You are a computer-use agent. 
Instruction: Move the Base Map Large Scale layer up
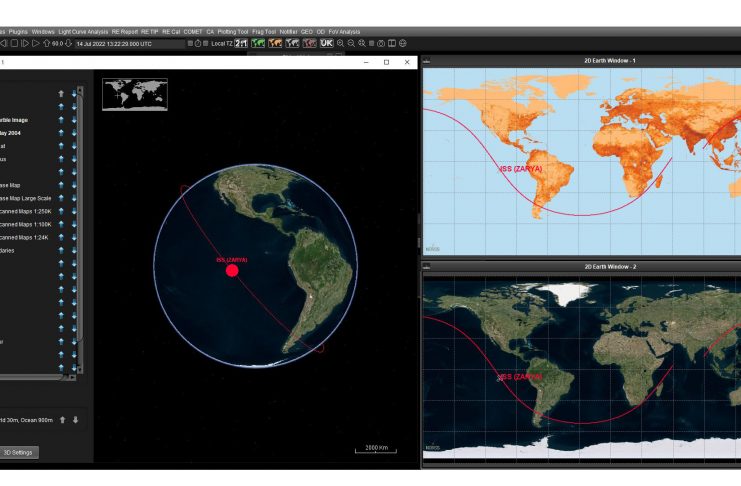tap(61, 198)
